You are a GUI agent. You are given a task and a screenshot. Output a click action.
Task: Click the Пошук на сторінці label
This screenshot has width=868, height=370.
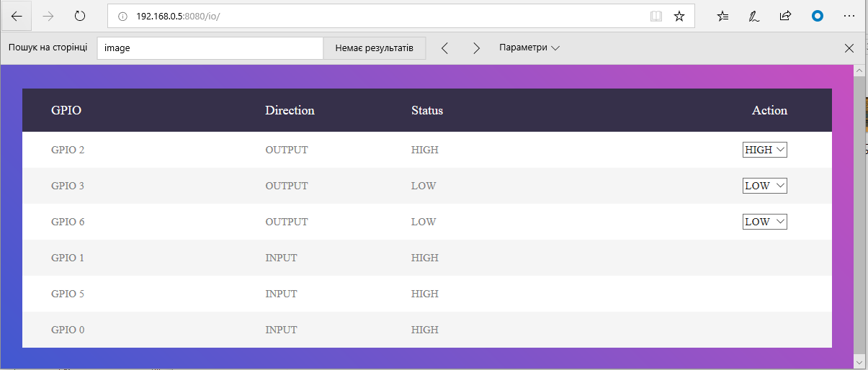point(48,48)
